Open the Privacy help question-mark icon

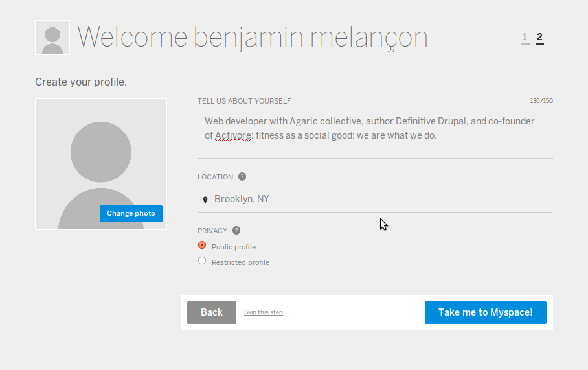click(236, 231)
